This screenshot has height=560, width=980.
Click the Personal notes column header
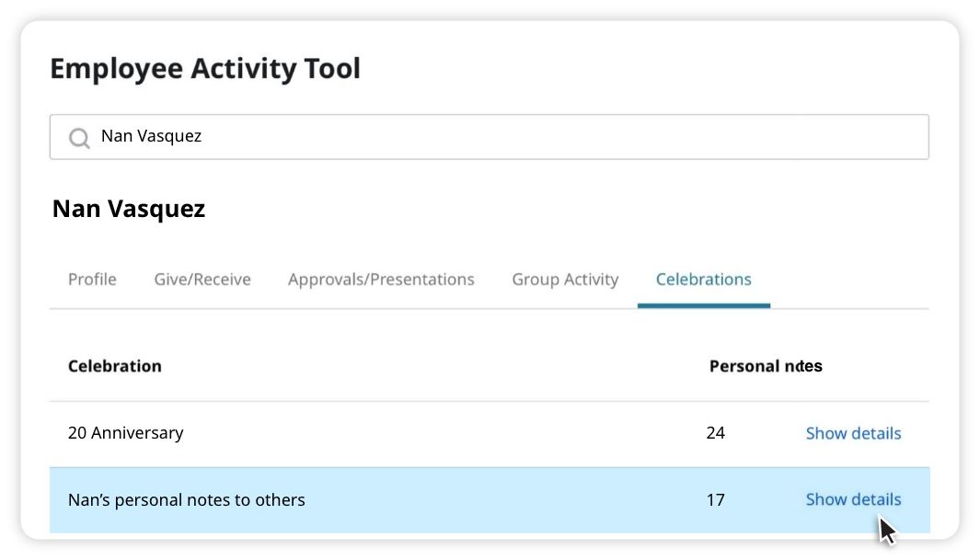coord(766,366)
